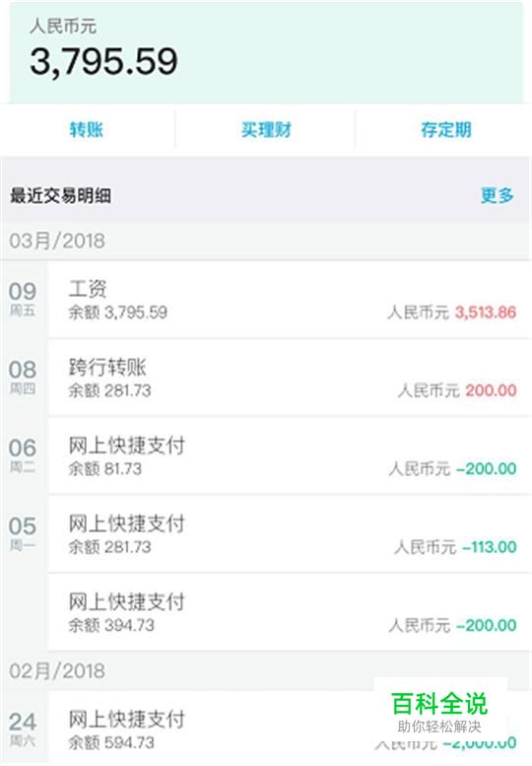Open the 24th February 网上快捷支付 entry
Screen dimensions: 532x766
[x=290, y=729]
